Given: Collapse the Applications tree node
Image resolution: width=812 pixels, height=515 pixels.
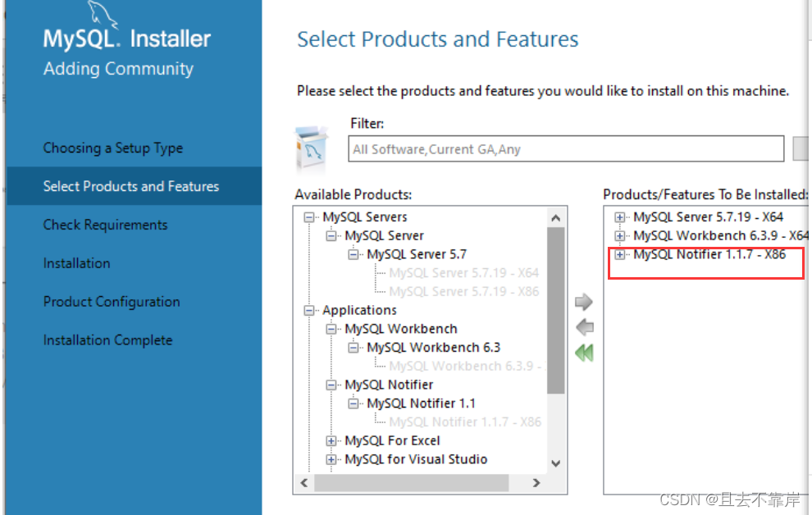Looking at the screenshot, I should tap(309, 311).
